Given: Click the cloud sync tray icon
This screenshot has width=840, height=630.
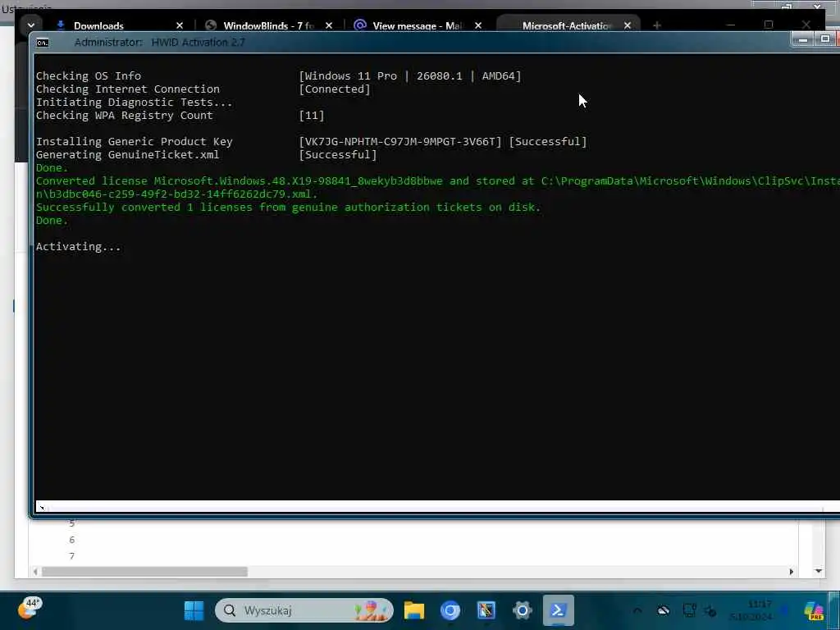Looking at the screenshot, I should point(663,610).
